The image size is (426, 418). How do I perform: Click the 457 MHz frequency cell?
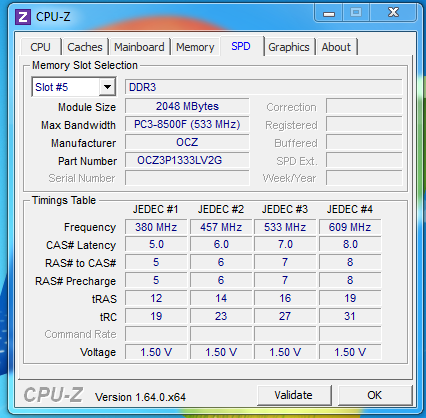pos(221,227)
